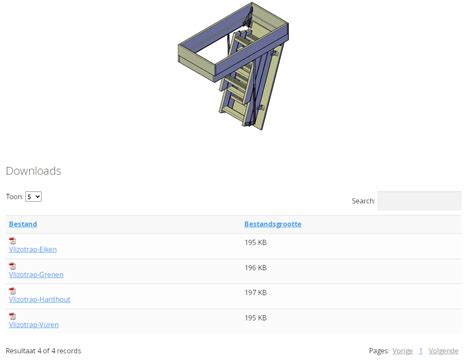This screenshot has width=474, height=364.
Task: Download the Vlizotrap-Grenen file
Action: (36, 275)
